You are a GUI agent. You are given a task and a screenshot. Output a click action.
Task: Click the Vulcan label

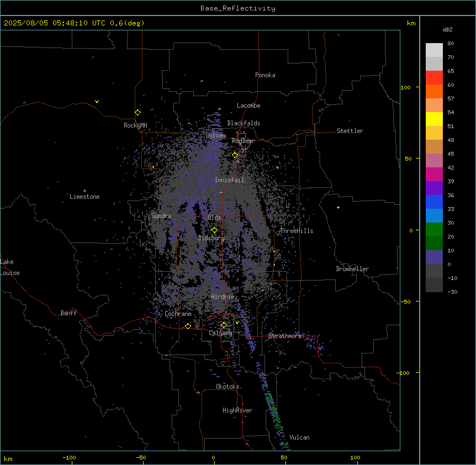(299, 437)
